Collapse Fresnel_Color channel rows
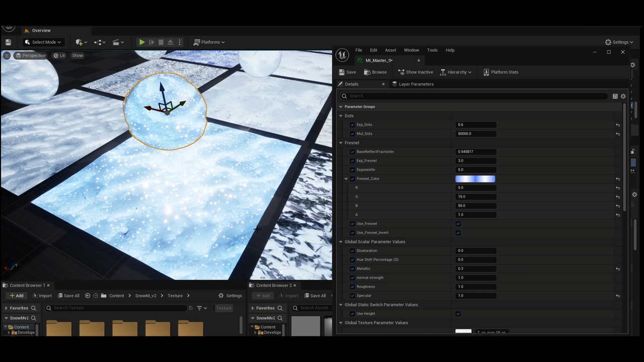The image size is (644, 362). tap(346, 178)
